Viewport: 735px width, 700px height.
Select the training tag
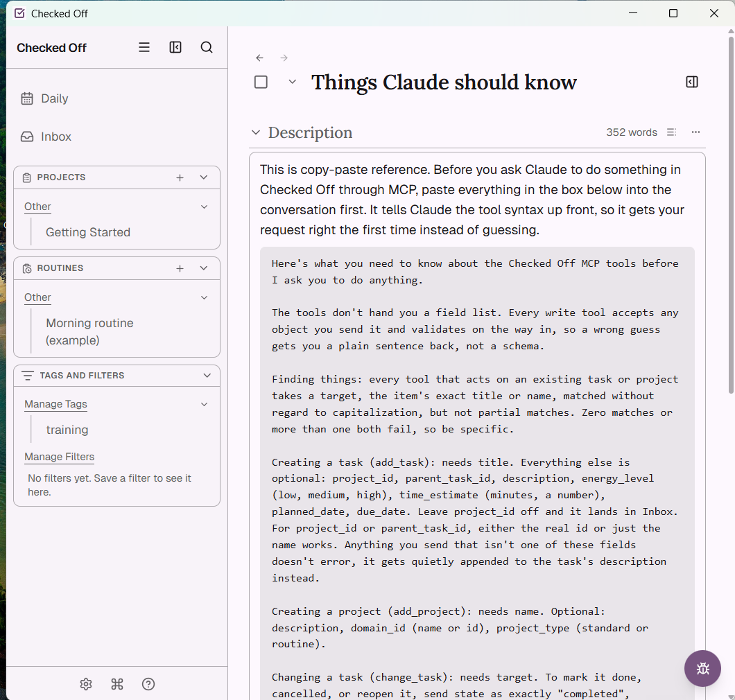click(x=67, y=430)
